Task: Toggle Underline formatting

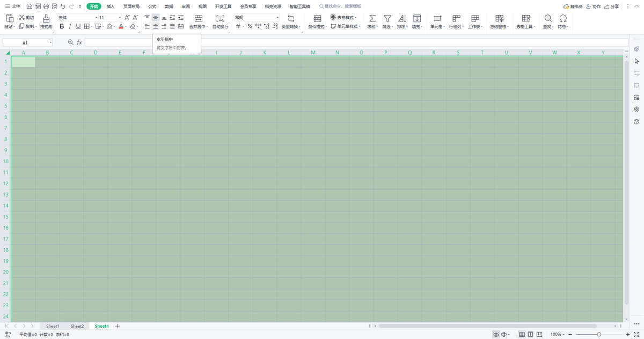Action: (x=78, y=26)
